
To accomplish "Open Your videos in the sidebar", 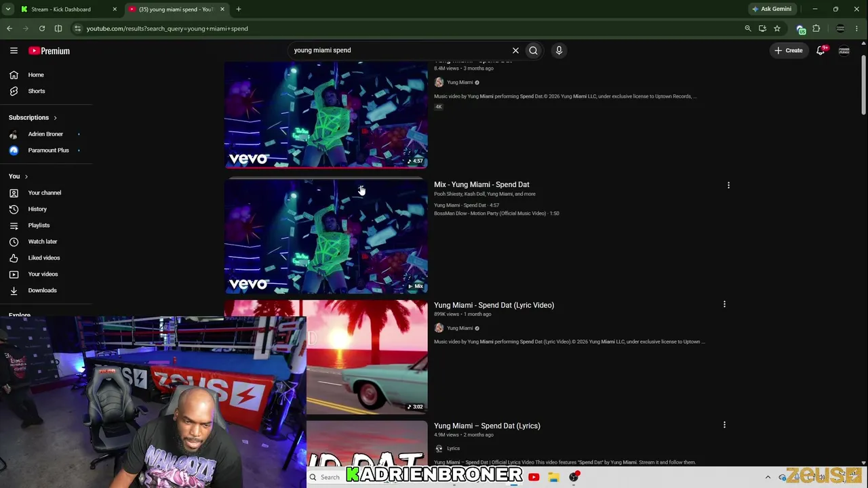I will click(43, 274).
